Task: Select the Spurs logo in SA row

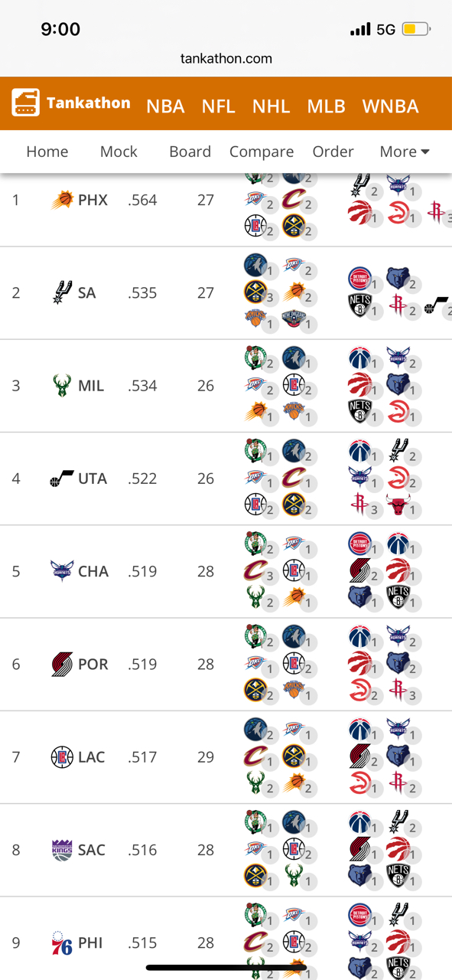Action: click(x=62, y=292)
